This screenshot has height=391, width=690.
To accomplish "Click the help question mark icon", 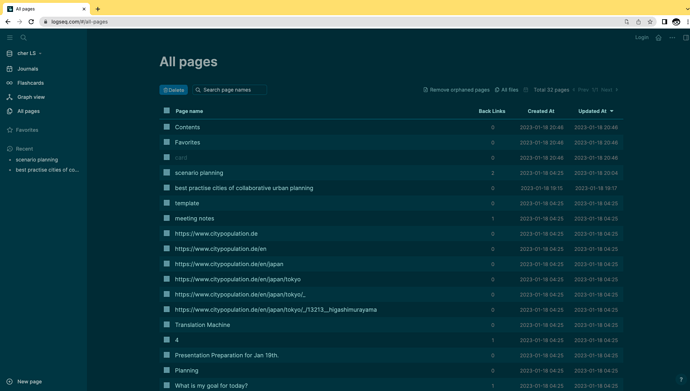I will coord(681,380).
